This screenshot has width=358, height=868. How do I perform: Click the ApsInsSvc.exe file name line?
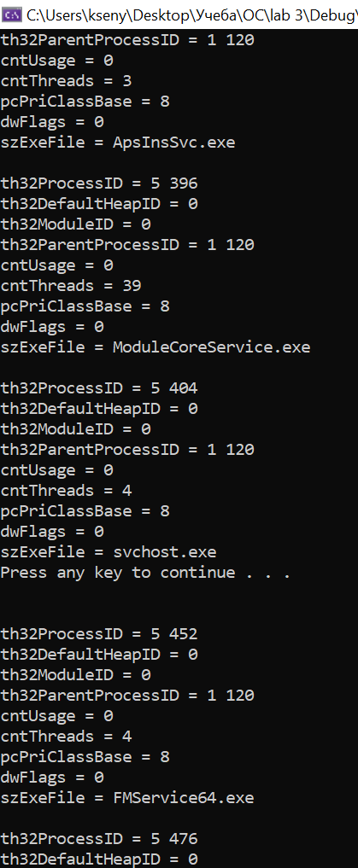click(118, 143)
